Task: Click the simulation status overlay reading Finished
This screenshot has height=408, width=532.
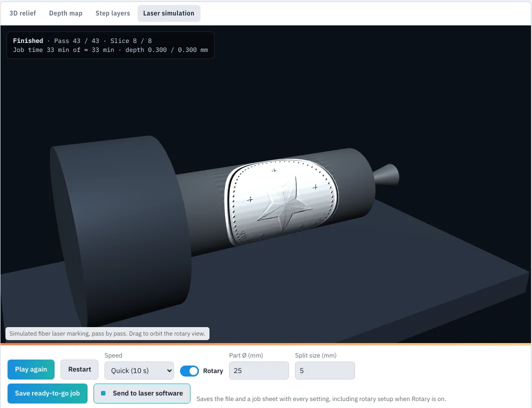Action: coord(110,45)
